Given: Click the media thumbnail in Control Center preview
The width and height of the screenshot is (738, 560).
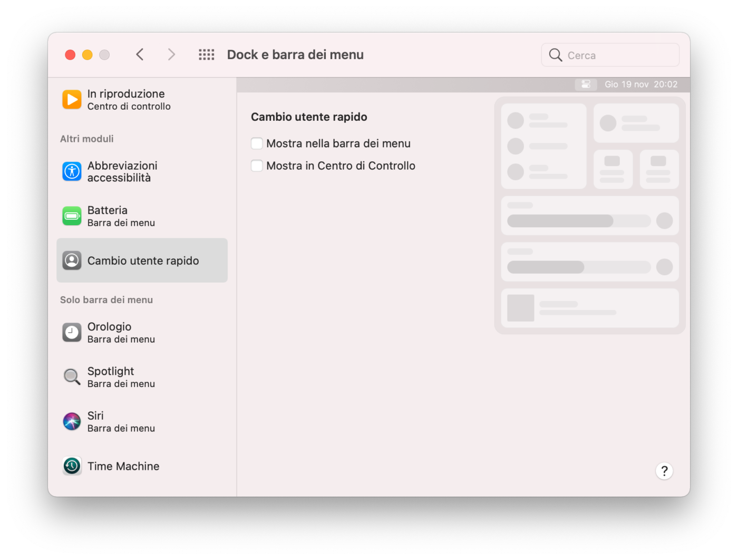Looking at the screenshot, I should pyautogui.click(x=520, y=308).
